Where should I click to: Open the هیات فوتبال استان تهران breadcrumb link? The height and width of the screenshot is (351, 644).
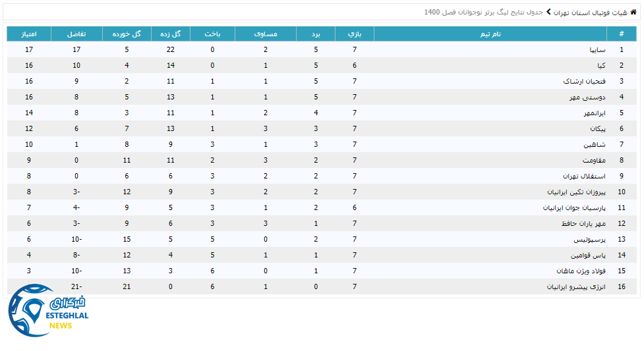(x=591, y=13)
